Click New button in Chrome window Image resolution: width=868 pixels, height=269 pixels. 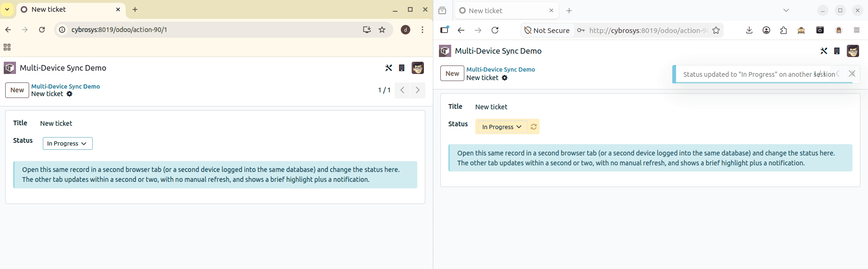point(17,90)
